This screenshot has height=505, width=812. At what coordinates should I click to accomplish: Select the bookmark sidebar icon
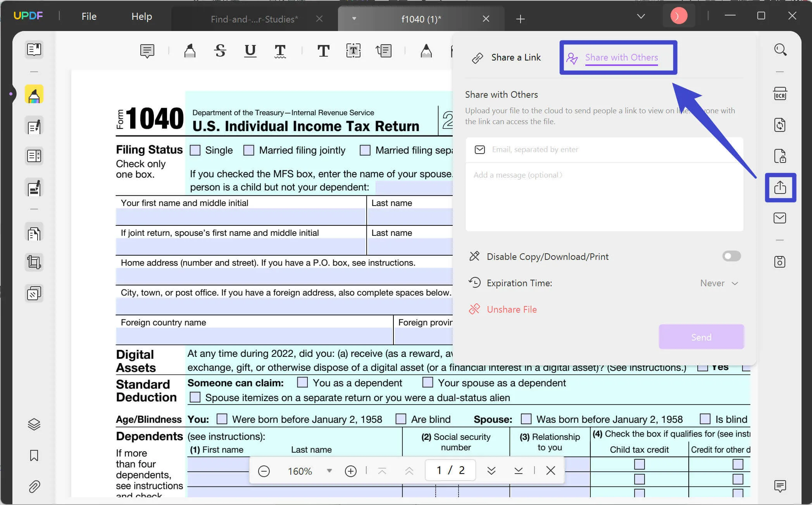pyautogui.click(x=33, y=455)
